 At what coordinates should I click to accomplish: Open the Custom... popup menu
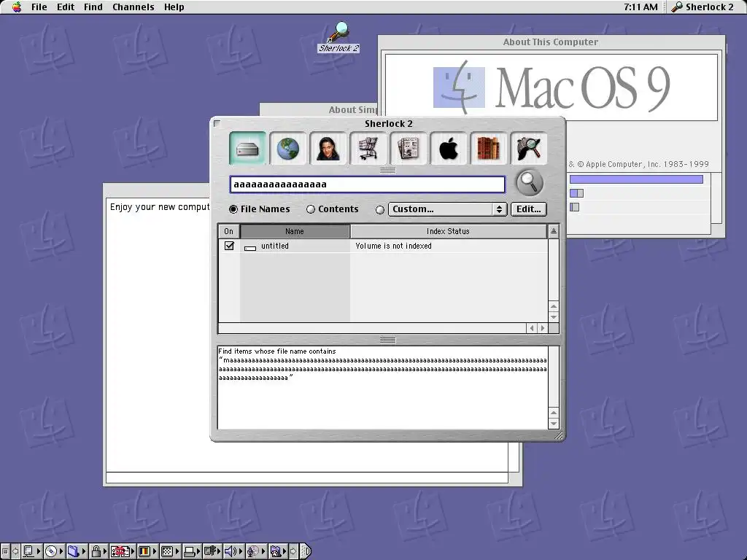[x=447, y=209]
